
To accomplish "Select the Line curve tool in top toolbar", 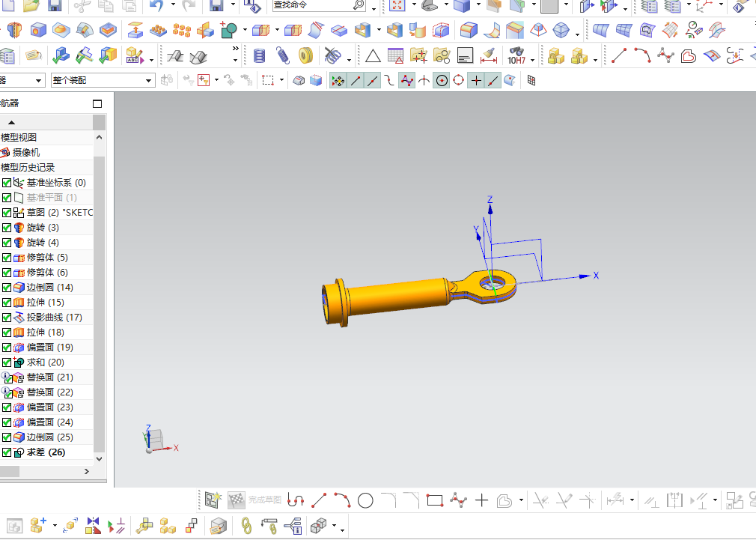I will click(619, 56).
